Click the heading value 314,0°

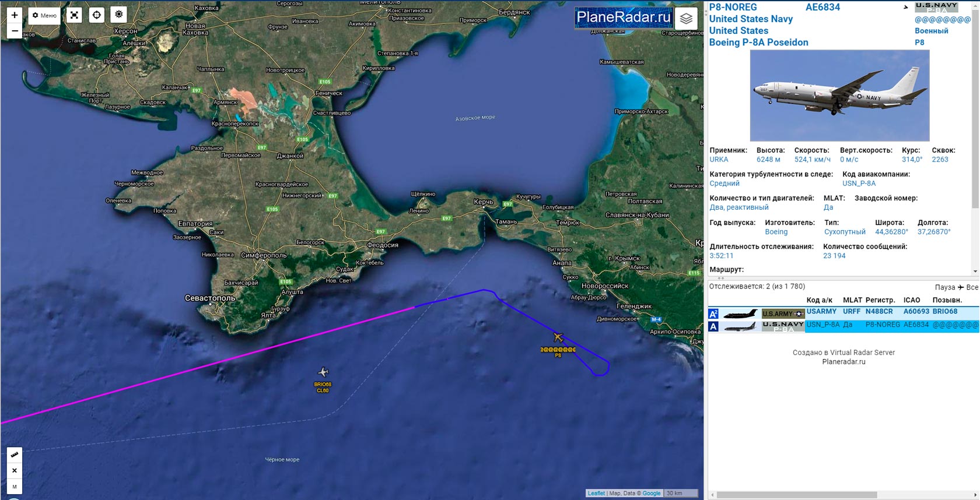tap(912, 160)
